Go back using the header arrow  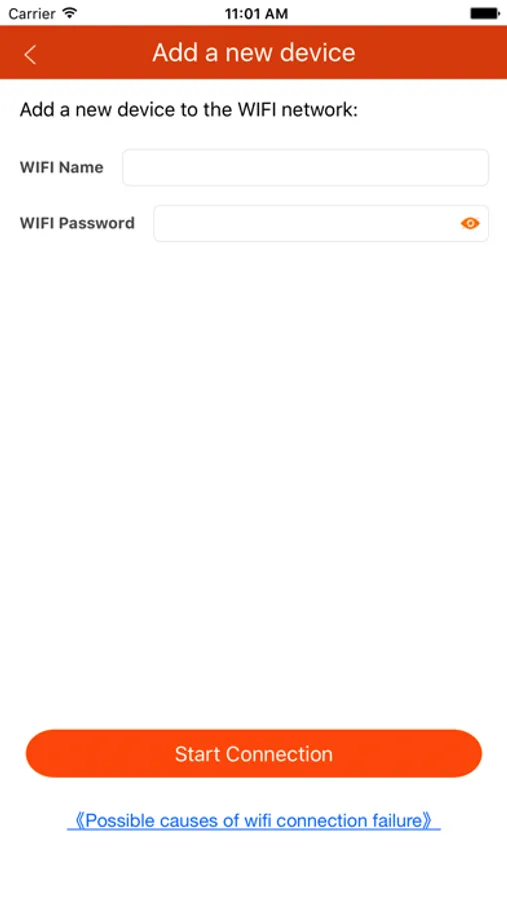pos(30,55)
